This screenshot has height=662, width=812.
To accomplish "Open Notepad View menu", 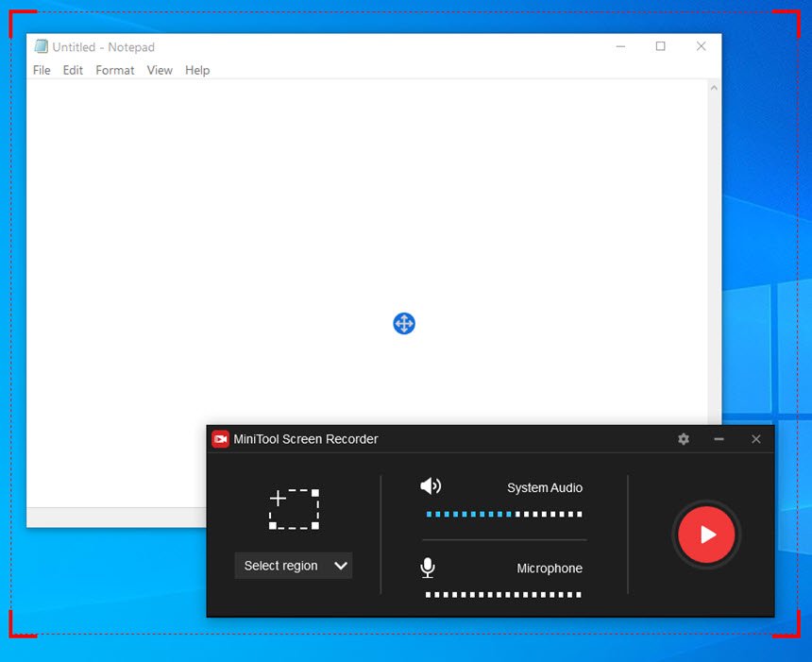I will click(x=160, y=70).
